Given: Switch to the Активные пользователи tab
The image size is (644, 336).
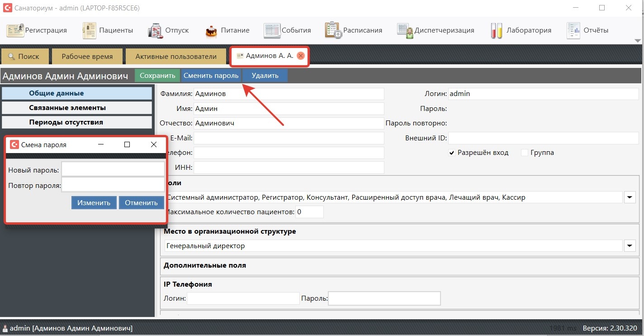Looking at the screenshot, I should coord(175,57).
